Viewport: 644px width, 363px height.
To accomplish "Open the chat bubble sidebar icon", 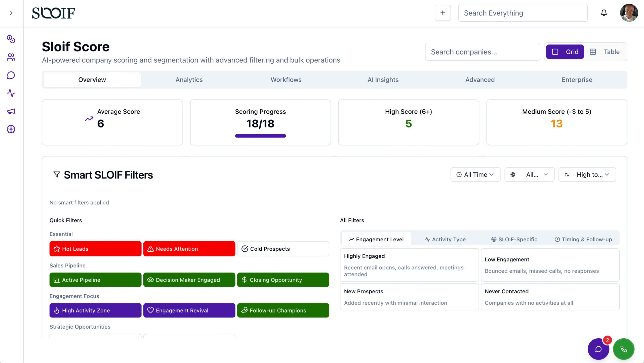I will click(x=11, y=75).
